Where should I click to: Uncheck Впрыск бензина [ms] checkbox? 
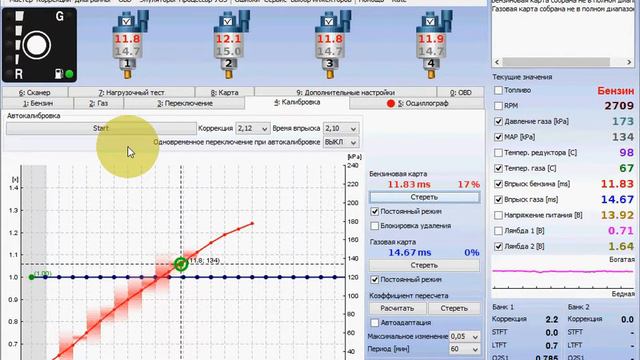(498, 184)
